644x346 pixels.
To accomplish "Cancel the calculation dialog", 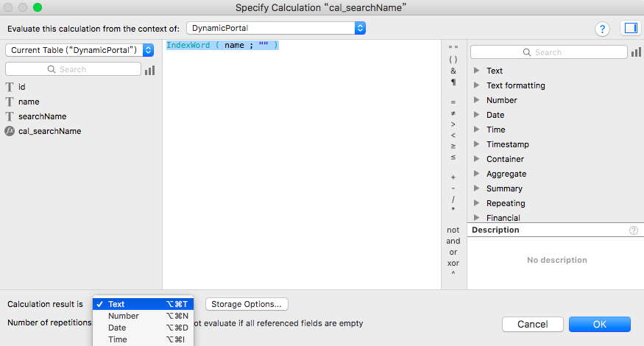I will (x=532, y=324).
